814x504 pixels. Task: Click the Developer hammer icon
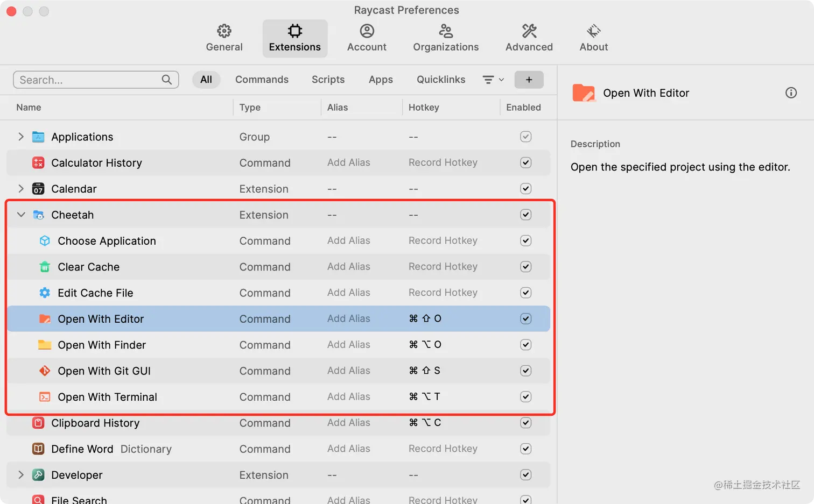click(x=38, y=475)
